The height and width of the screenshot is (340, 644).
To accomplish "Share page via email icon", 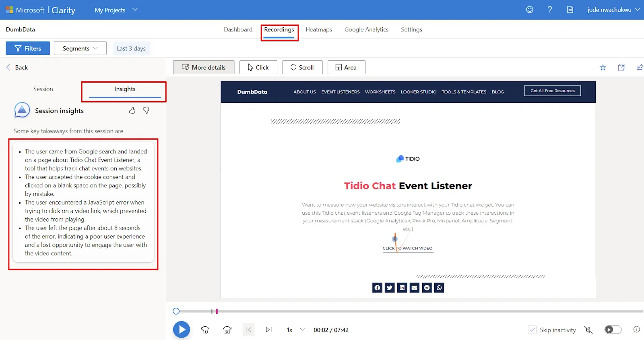I will 415,288.
